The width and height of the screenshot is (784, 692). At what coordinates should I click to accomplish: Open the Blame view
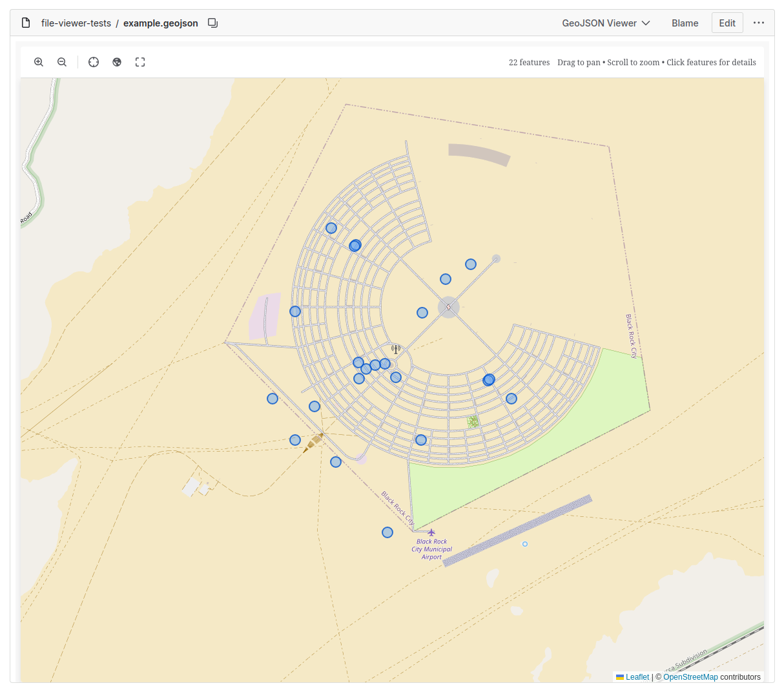point(685,23)
